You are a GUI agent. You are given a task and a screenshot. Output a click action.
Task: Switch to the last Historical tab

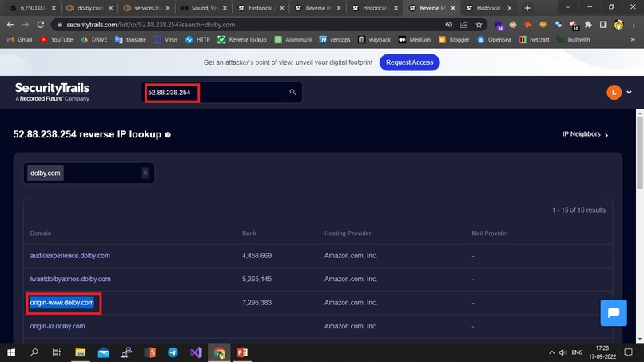(x=489, y=8)
